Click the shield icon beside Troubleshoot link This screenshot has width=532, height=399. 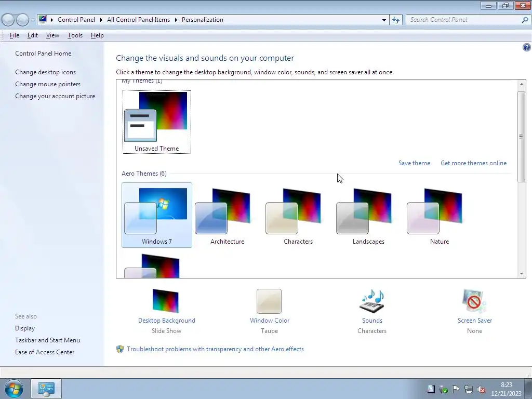click(x=120, y=349)
